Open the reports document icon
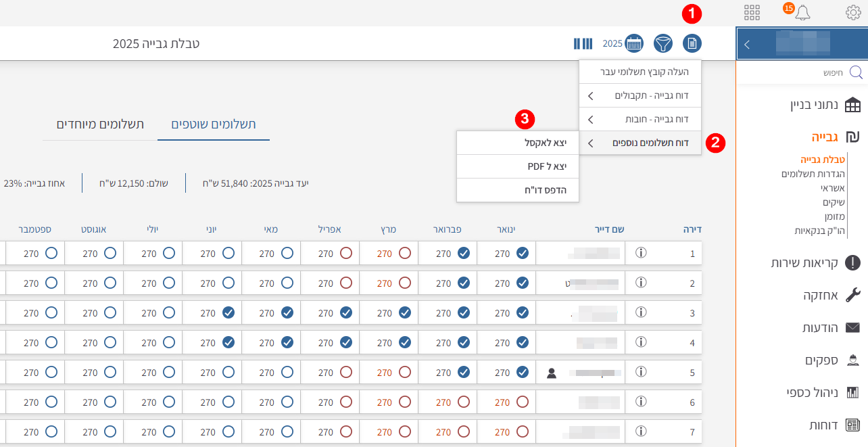 [x=692, y=44]
